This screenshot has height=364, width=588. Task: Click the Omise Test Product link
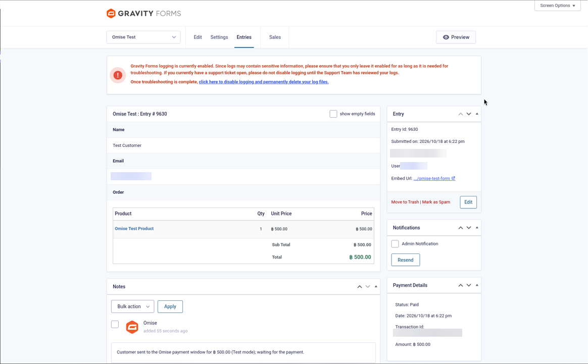(134, 229)
